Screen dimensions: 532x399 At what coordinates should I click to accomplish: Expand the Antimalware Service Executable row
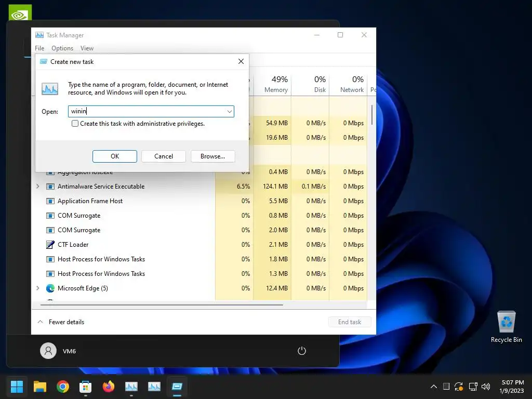(x=37, y=187)
